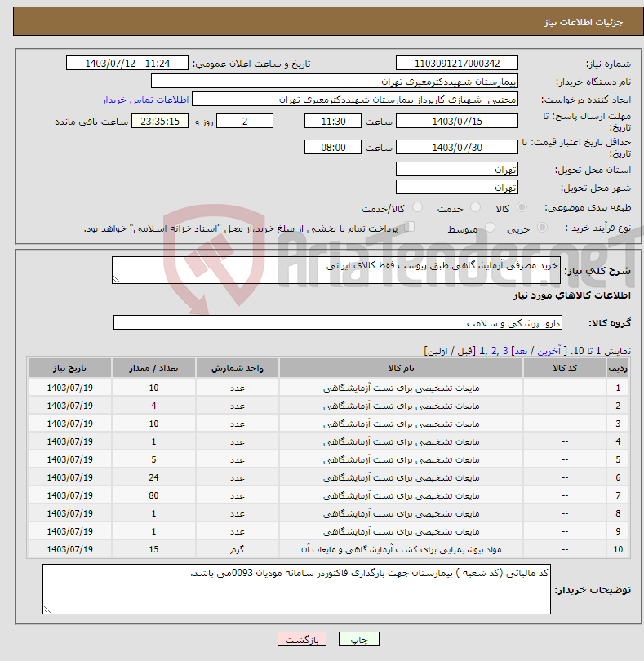Viewport: 644px width, 661px height.
Task: Click the deadline time 11:30 field
Action: [x=333, y=121]
